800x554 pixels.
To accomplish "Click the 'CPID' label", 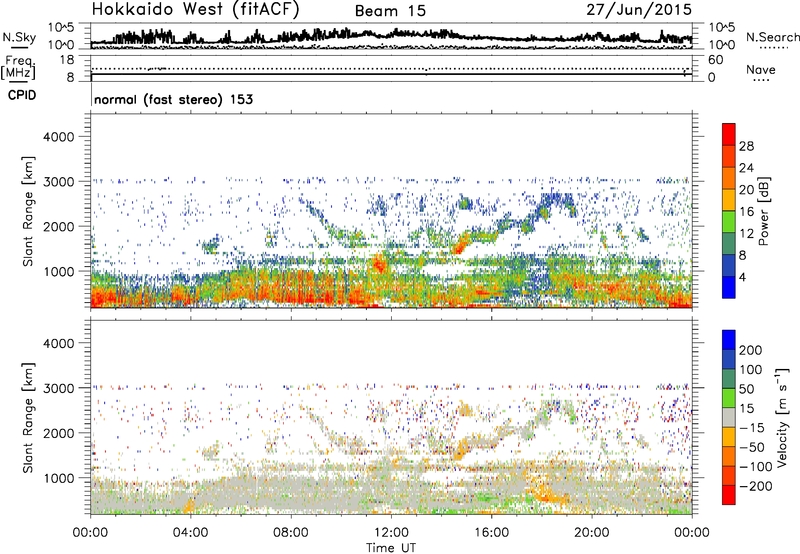I will click(22, 95).
